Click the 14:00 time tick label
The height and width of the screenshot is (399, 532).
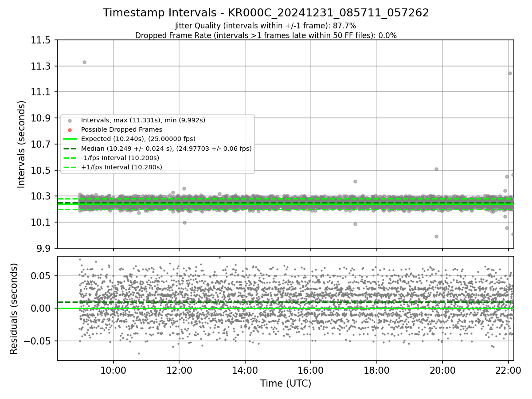[x=245, y=370]
